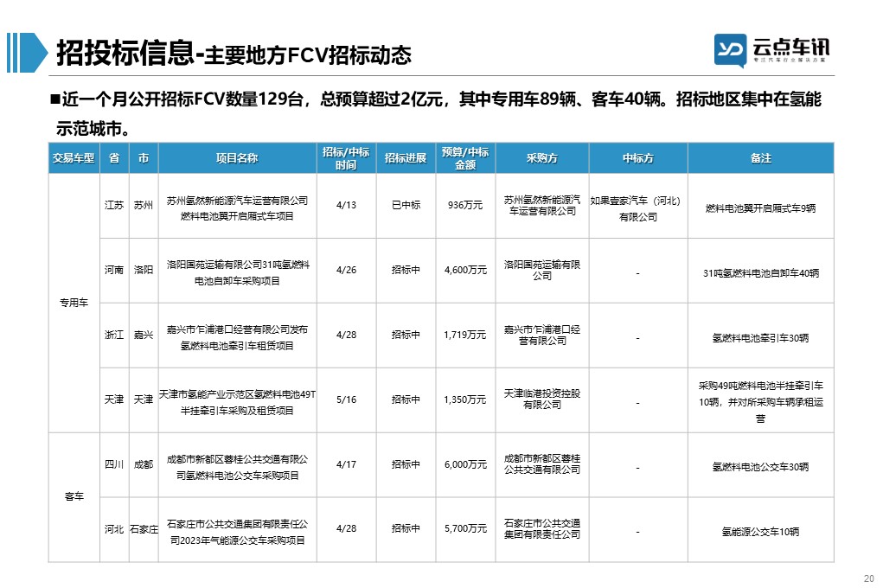Click the 专用车 category cell
883x588 pixels.
[74, 303]
